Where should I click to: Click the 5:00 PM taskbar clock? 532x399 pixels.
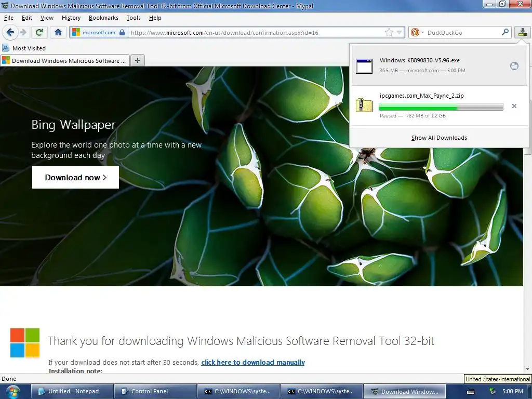[x=513, y=391]
